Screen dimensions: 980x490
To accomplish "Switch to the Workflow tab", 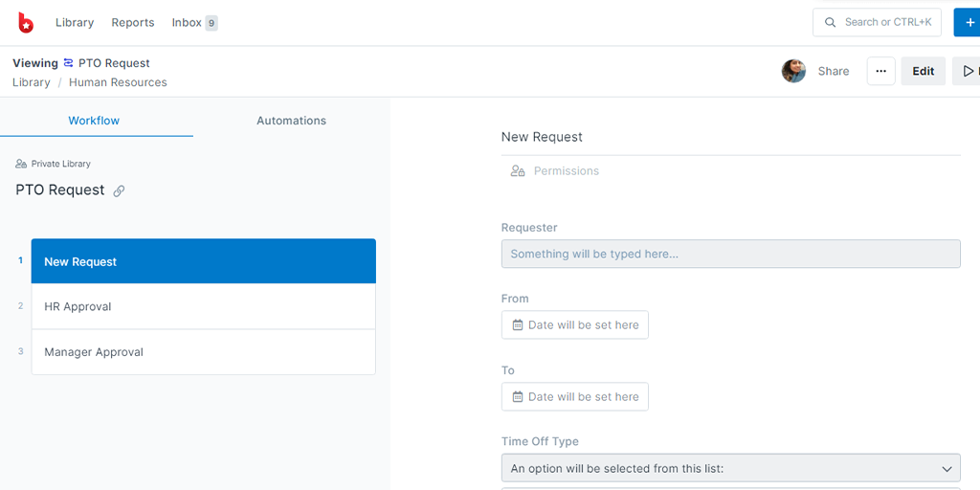I will point(94,121).
